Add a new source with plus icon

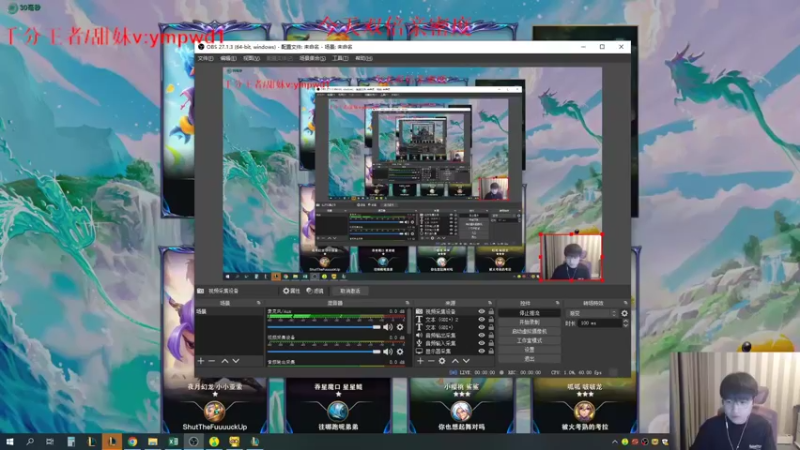coord(420,361)
